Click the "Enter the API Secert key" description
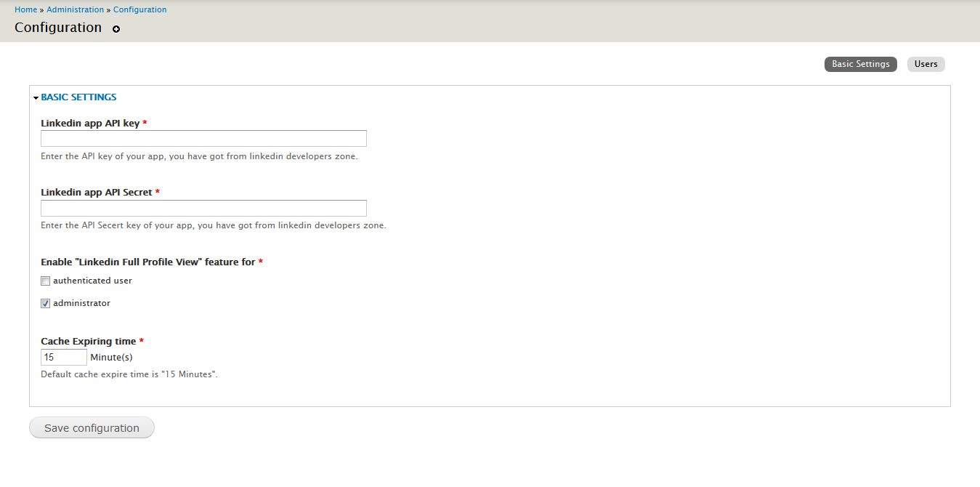Viewport: 980px width, 487px height. 214,225
